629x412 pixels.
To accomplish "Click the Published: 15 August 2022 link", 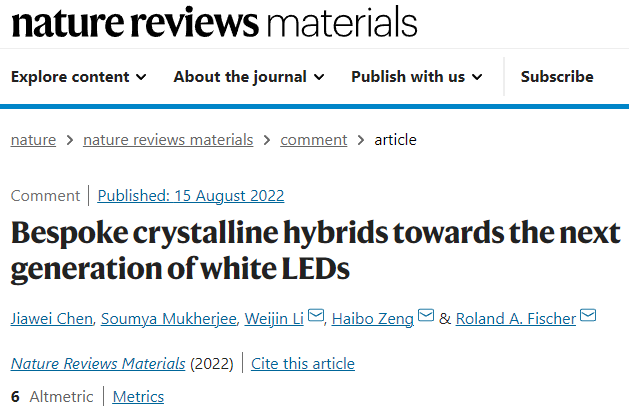I will [191, 196].
